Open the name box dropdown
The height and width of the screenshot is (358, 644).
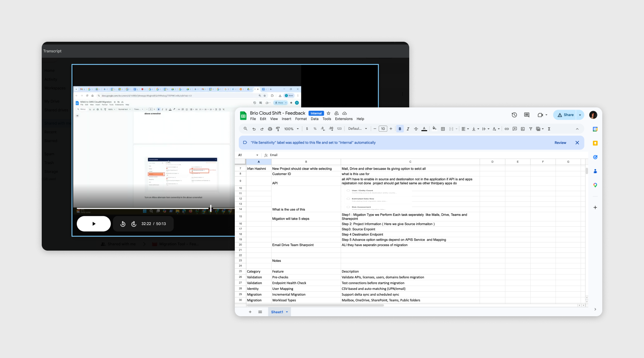point(257,155)
